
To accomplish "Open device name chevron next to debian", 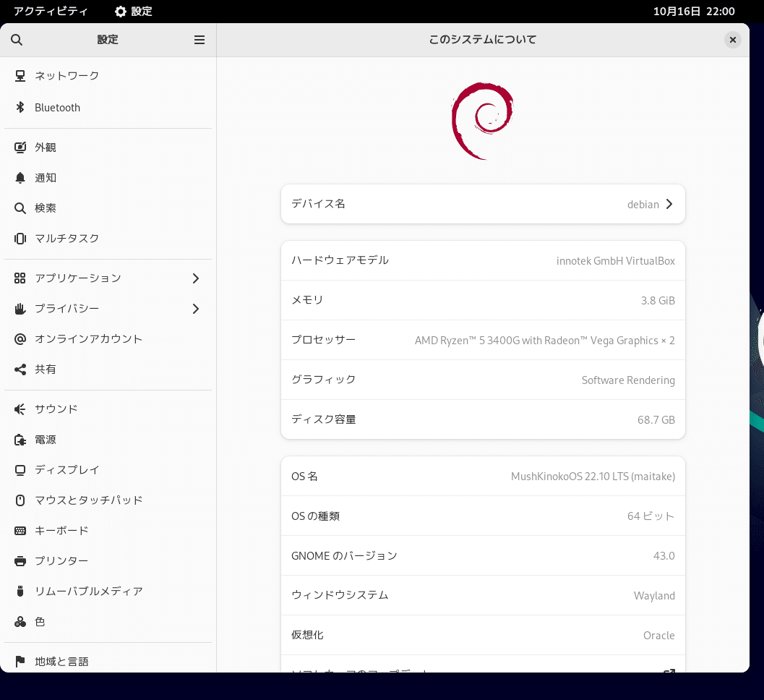I will click(669, 204).
